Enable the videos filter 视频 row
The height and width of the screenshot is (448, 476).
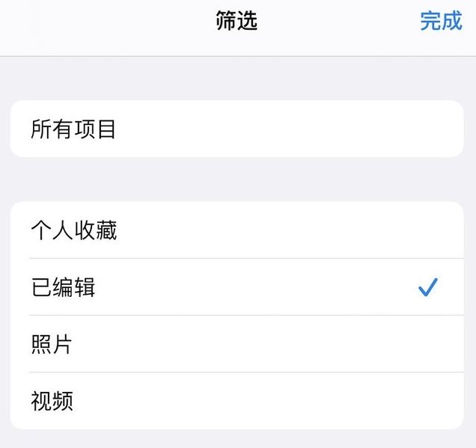[x=237, y=401]
